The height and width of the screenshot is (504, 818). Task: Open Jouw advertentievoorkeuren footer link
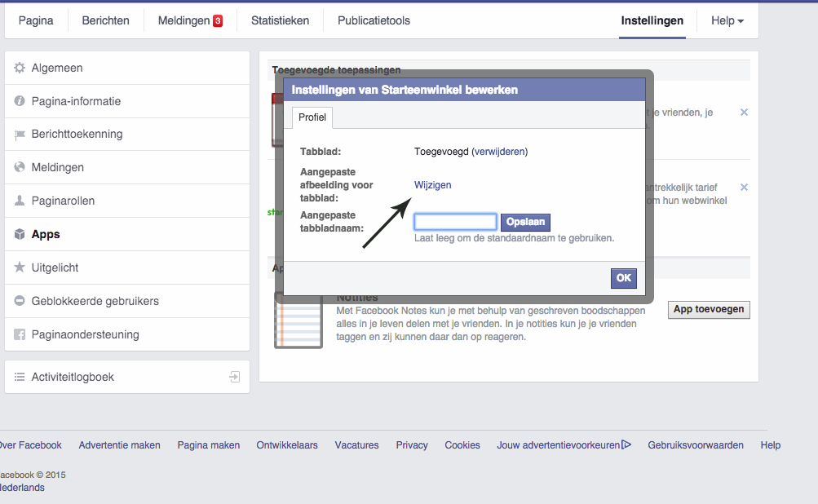pyautogui.click(x=558, y=445)
